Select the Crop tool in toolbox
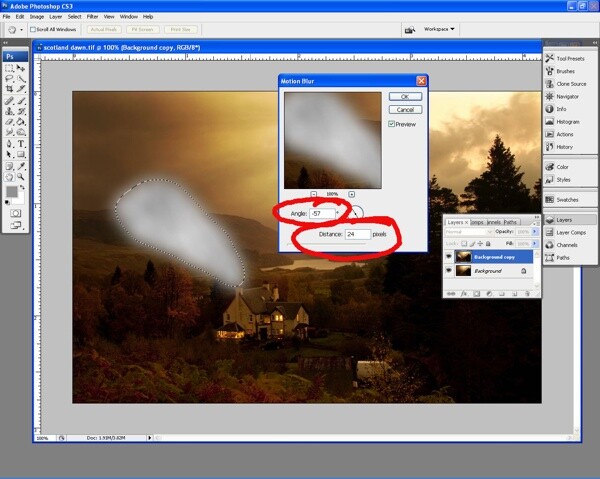 click(x=10, y=89)
